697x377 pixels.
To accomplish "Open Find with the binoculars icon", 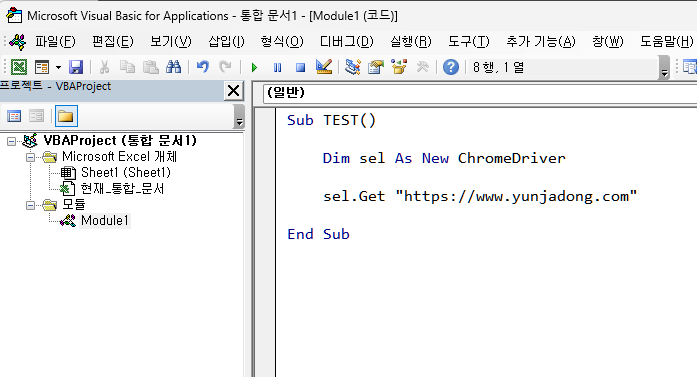I will [x=173, y=67].
